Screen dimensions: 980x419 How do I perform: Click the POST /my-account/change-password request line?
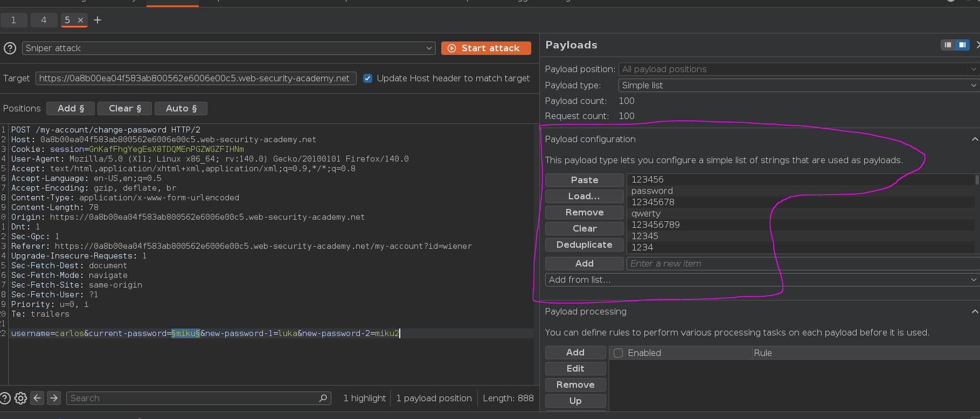point(106,130)
